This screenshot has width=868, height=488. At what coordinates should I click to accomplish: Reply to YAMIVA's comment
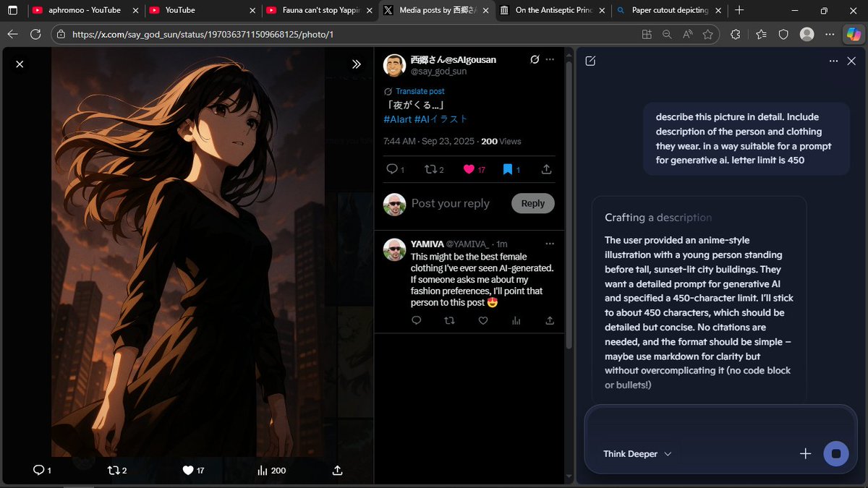coord(417,320)
